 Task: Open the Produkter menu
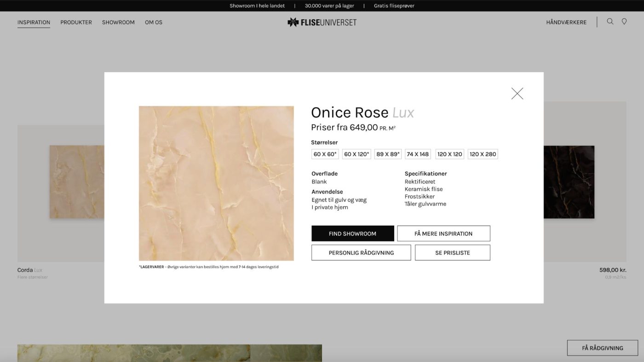76,22
